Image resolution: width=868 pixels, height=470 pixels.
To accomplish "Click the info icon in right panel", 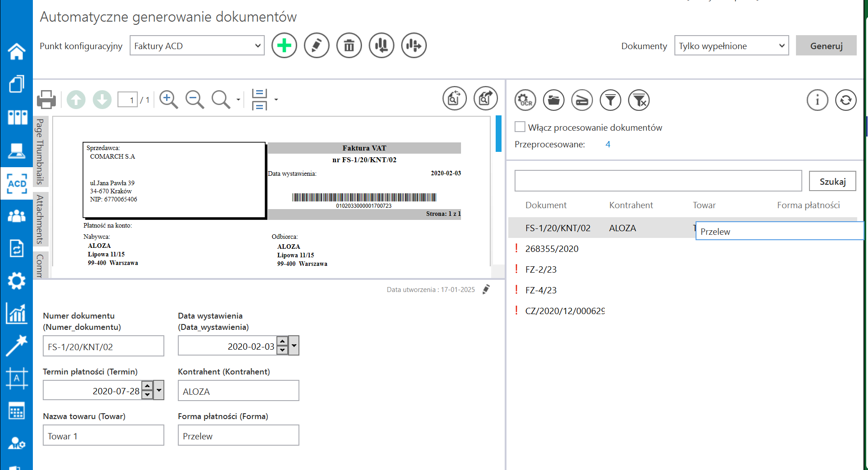I will pos(817,100).
